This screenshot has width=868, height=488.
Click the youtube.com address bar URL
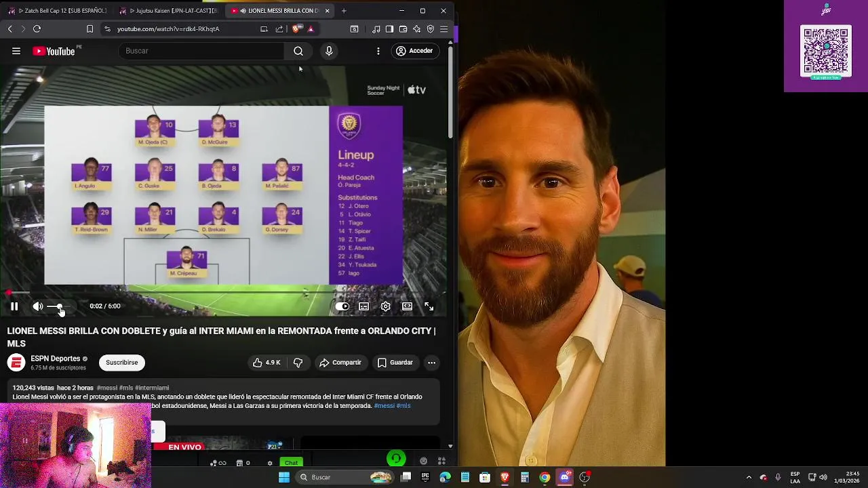point(168,29)
